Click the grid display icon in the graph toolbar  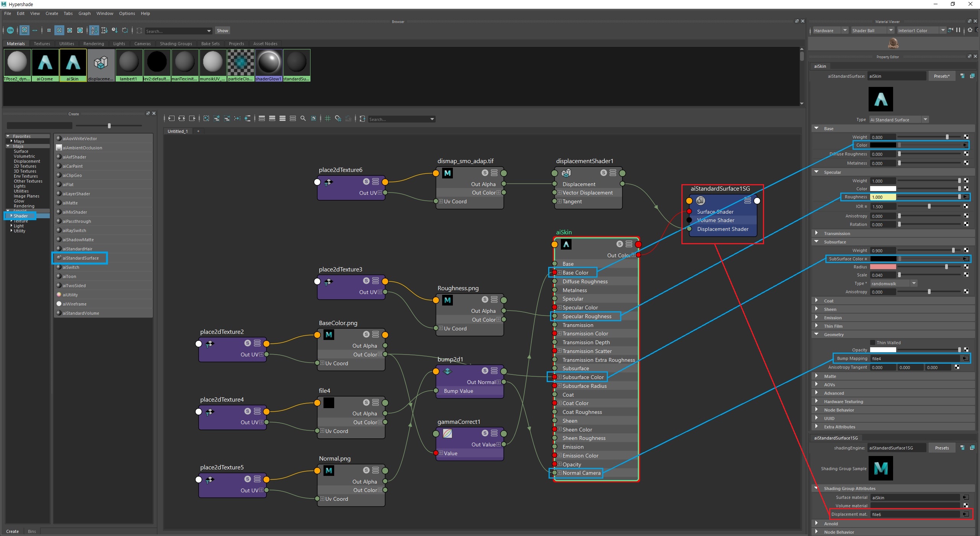pos(328,119)
